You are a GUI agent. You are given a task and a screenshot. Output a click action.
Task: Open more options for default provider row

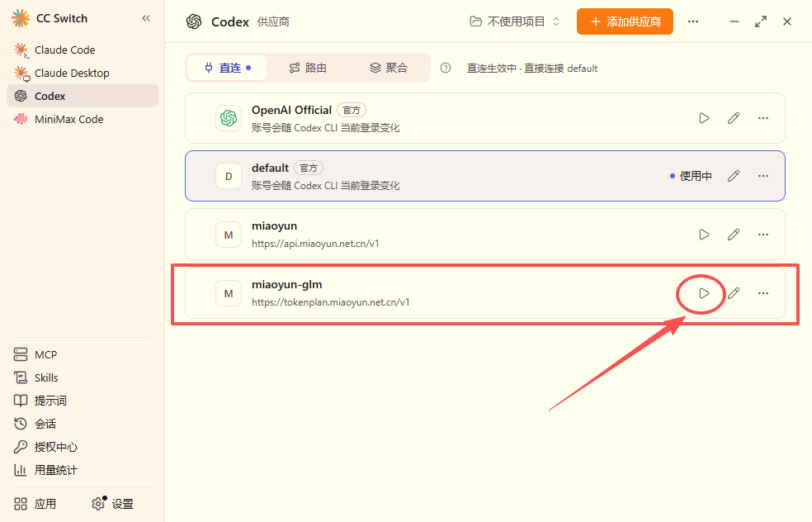coord(762,176)
